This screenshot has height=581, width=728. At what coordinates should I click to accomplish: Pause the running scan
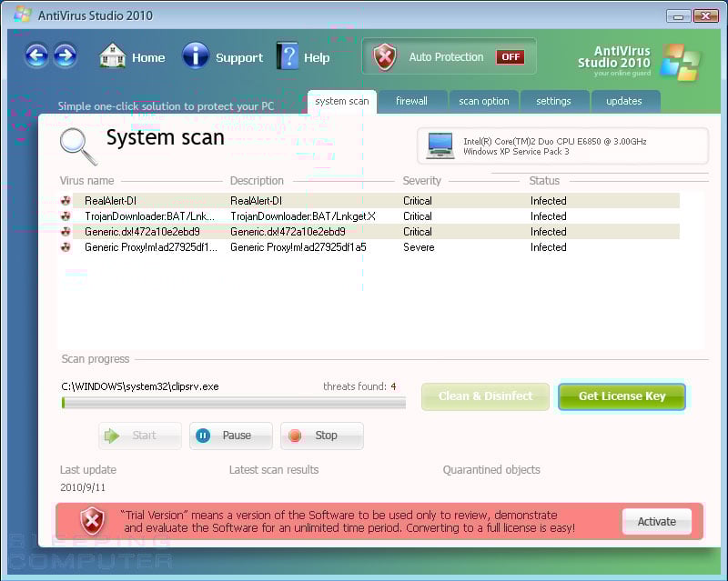231,436
